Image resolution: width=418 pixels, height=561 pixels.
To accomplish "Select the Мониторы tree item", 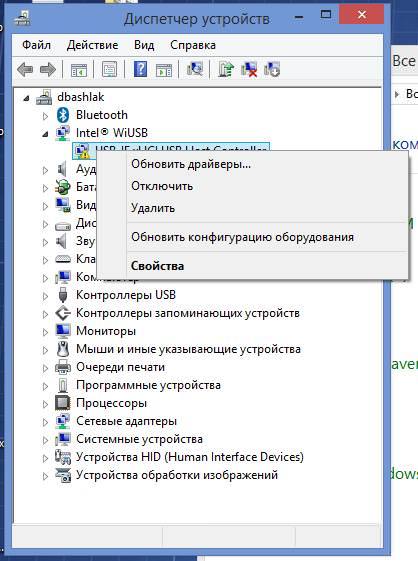I will pos(106,331).
